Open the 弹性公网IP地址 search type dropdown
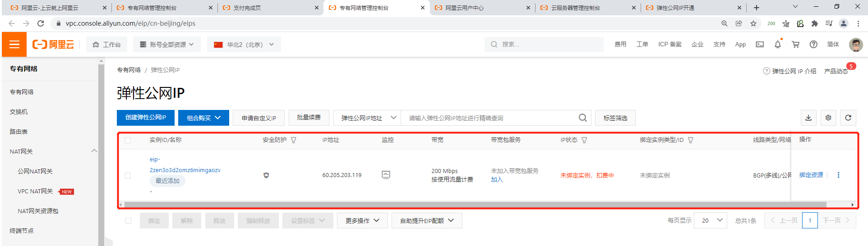This screenshot has height=246, width=868. [x=368, y=118]
